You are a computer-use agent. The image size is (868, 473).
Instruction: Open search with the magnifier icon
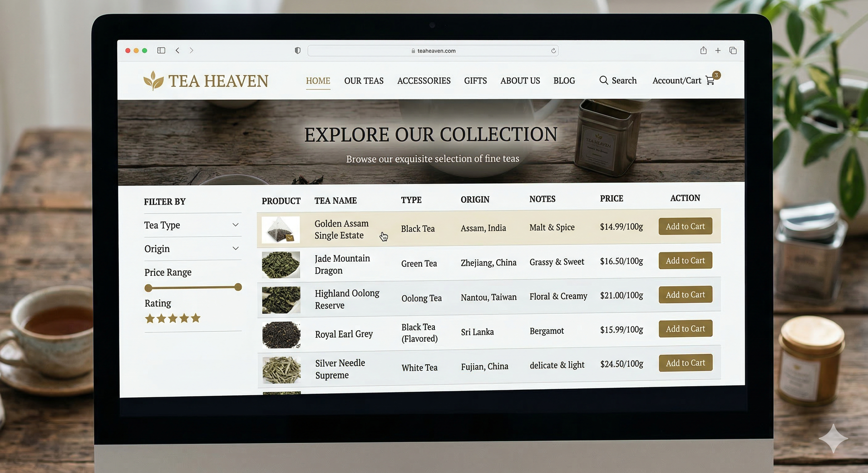point(604,80)
